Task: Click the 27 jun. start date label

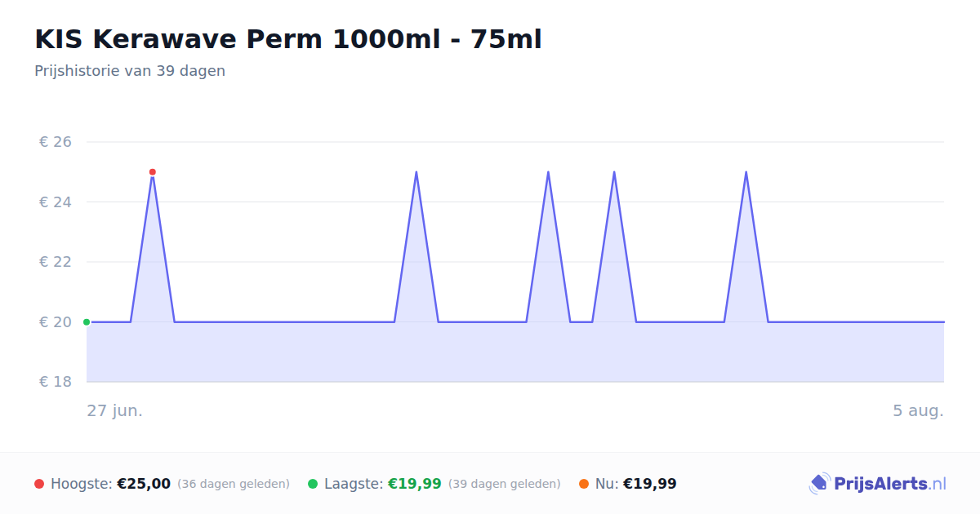Action: [x=115, y=410]
